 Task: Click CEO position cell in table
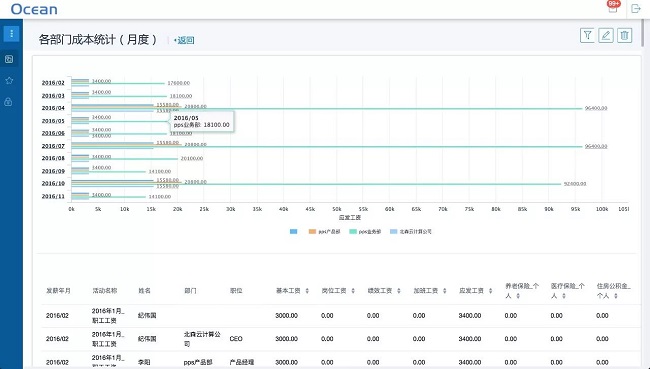(236, 339)
